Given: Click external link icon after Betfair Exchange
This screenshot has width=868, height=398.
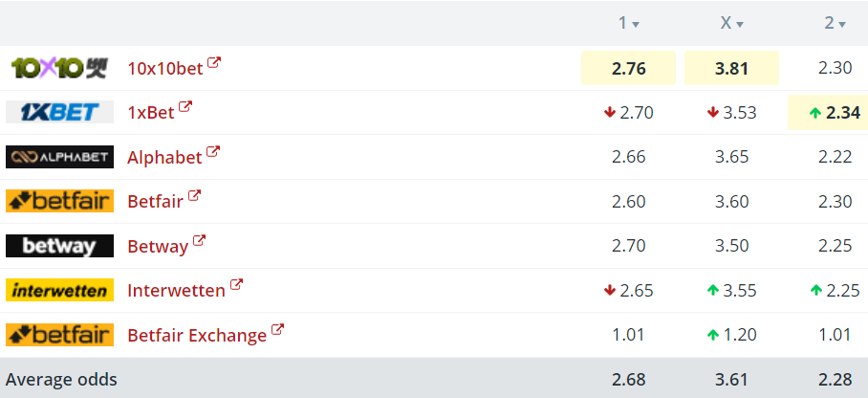Looking at the screenshot, I should pos(277,330).
